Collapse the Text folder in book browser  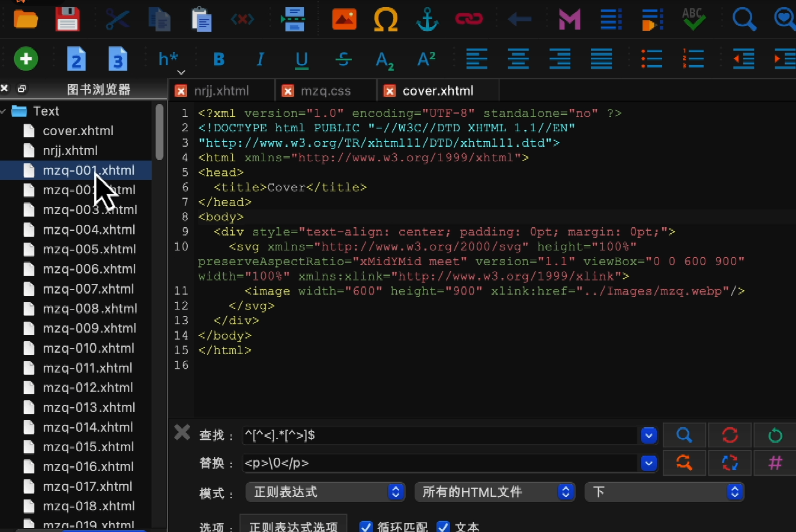point(4,111)
